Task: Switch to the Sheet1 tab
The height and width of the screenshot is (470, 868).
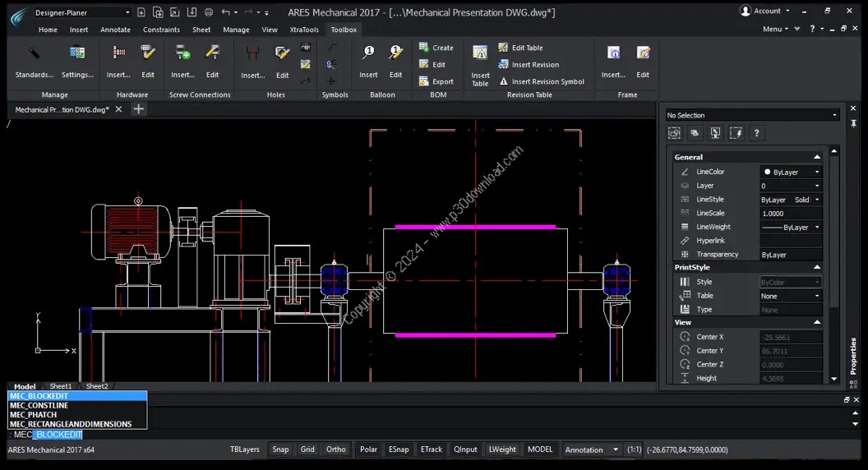Action: tap(60, 386)
